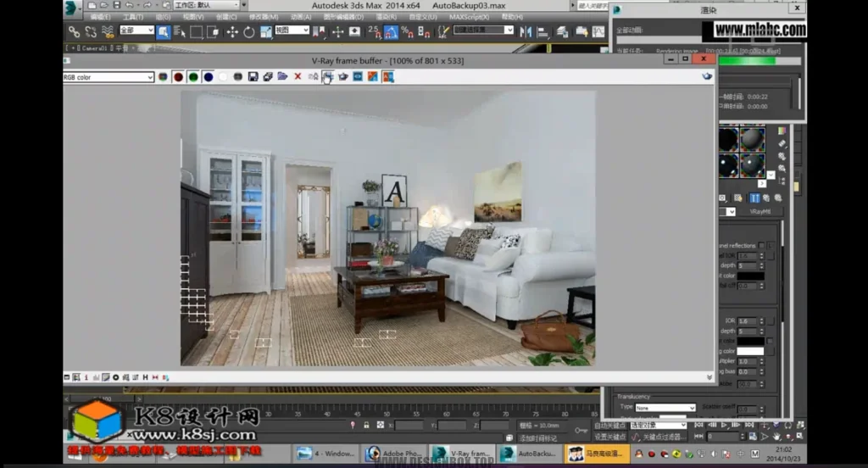Image resolution: width=868 pixels, height=468 pixels.
Task: Open the RGB color channel dropdown
Action: (108, 77)
